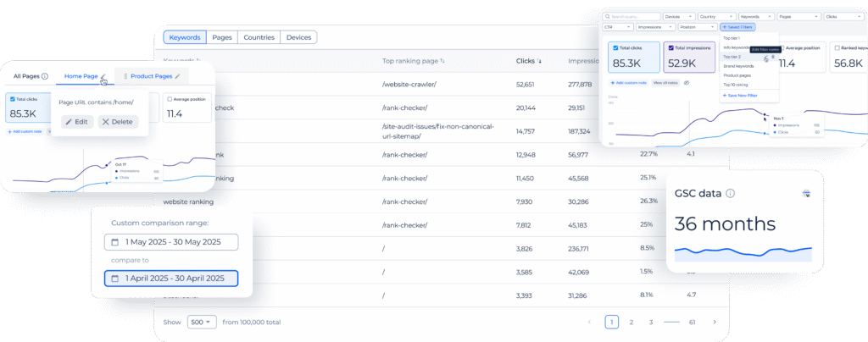Image resolution: width=868 pixels, height=342 pixels.
Task: Click the calendar icon in the May 2025 range
Action: pyautogui.click(x=115, y=242)
